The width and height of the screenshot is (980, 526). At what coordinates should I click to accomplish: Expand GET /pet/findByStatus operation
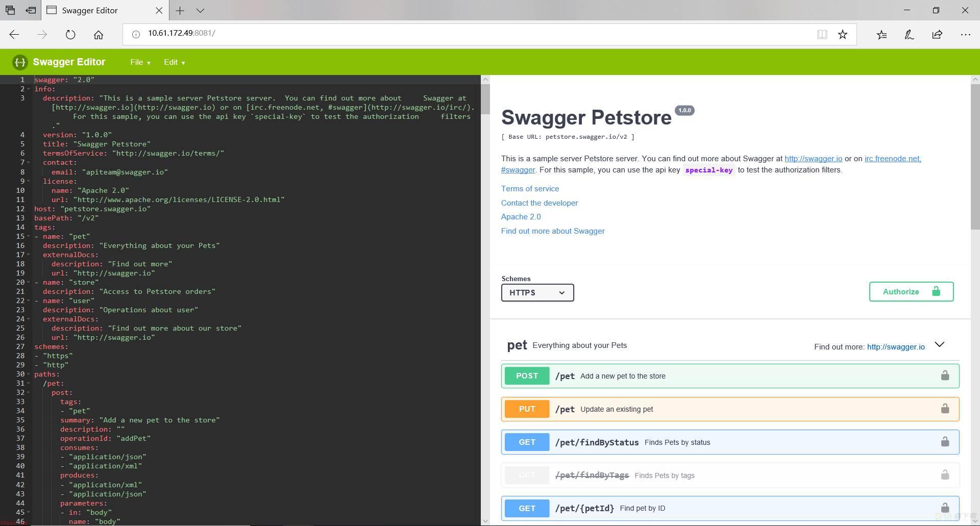(x=730, y=442)
